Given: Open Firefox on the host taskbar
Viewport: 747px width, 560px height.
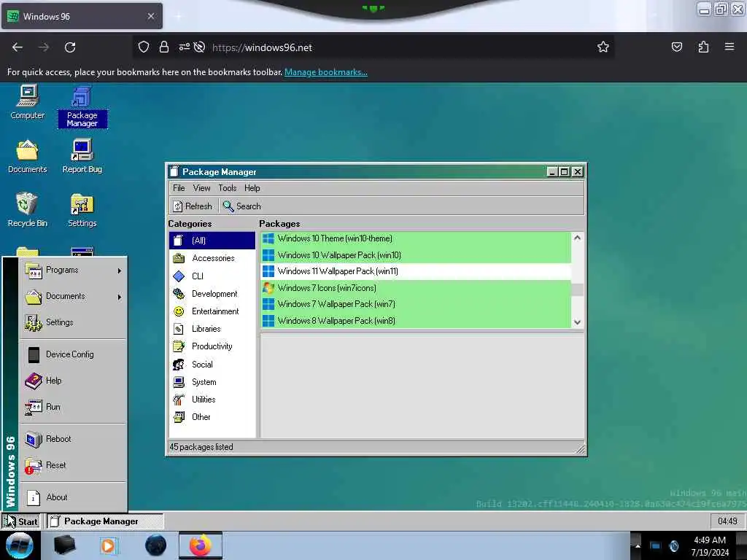Looking at the screenshot, I should 200,545.
